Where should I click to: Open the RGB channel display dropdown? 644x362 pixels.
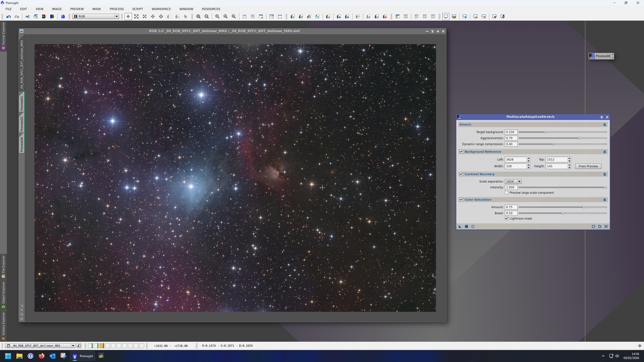(x=96, y=17)
